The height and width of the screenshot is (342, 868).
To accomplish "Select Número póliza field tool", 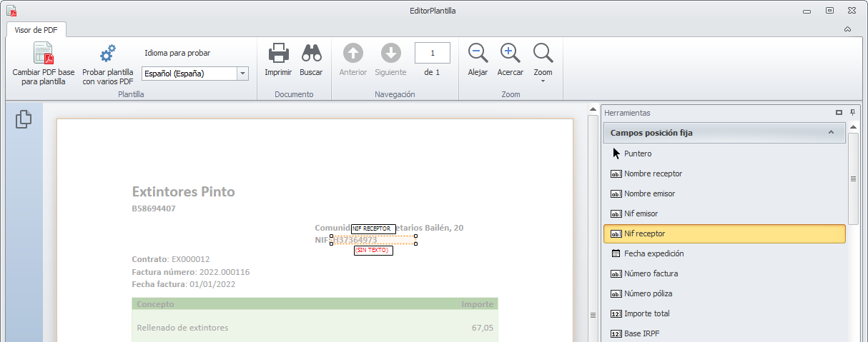I will click(x=724, y=293).
